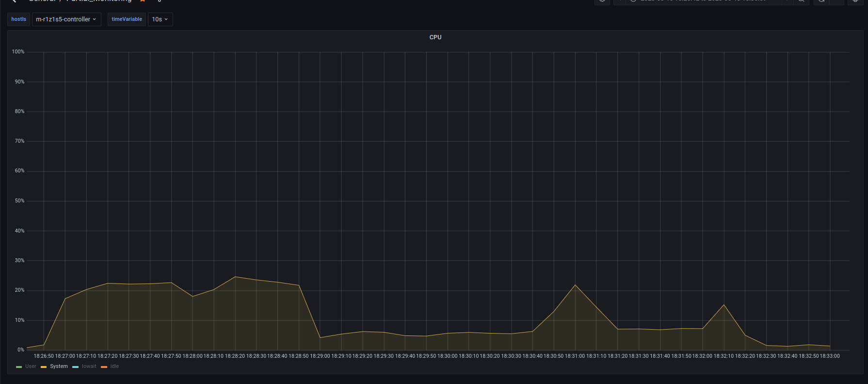Open dashboard settings gear icon
Screen dimensions: 868x384
coord(602,1)
